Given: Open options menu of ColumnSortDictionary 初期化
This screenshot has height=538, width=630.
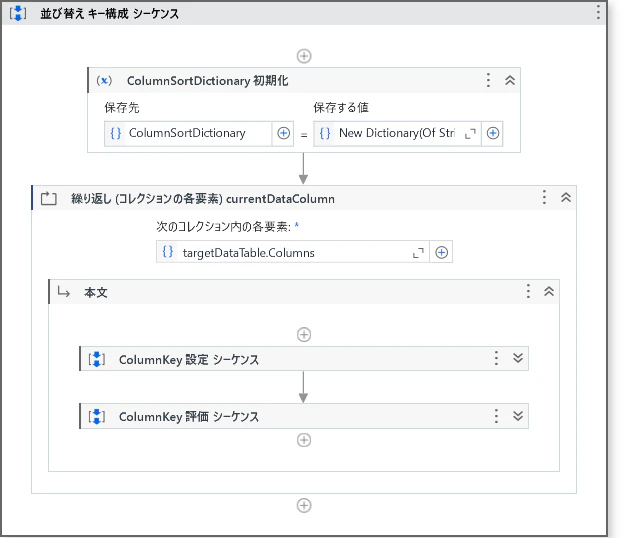Looking at the screenshot, I should [488, 80].
